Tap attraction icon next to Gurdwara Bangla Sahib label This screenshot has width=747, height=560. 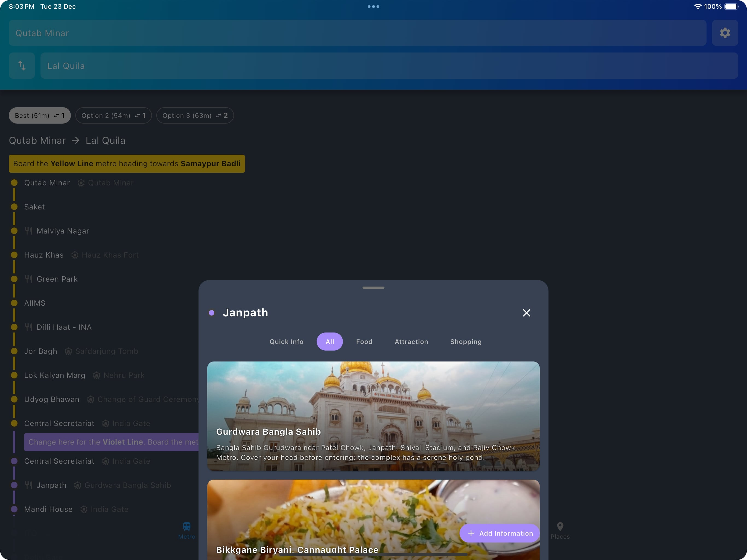pyautogui.click(x=78, y=485)
